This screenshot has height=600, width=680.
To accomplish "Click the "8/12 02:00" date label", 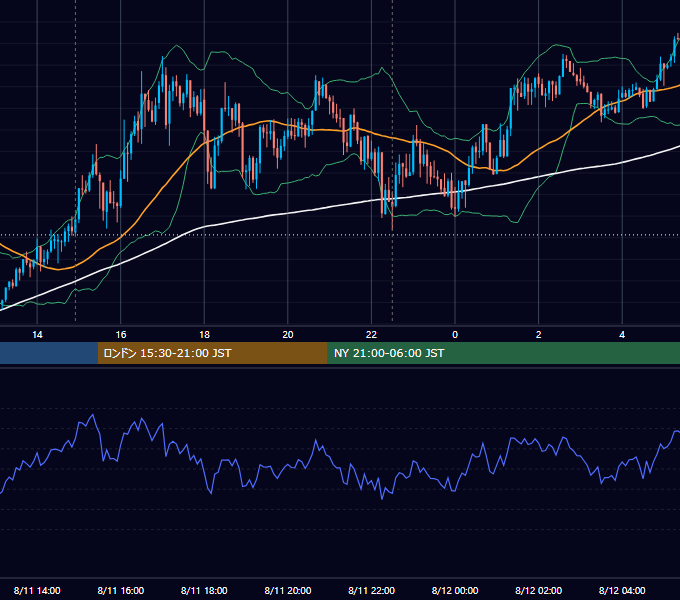I will coord(538,590).
